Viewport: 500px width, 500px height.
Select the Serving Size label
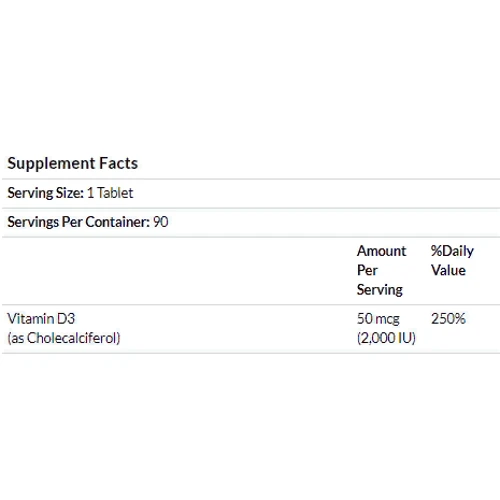pyautogui.click(x=45, y=193)
